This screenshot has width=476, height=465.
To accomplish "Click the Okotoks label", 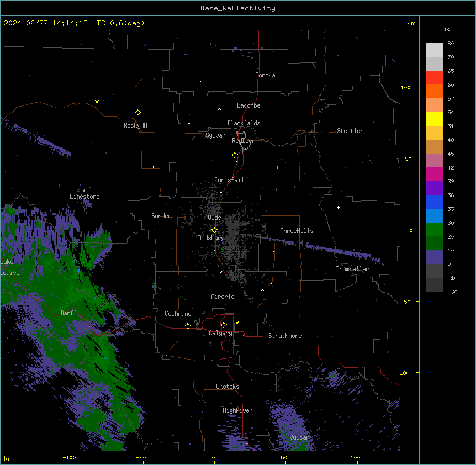I will [x=228, y=387].
